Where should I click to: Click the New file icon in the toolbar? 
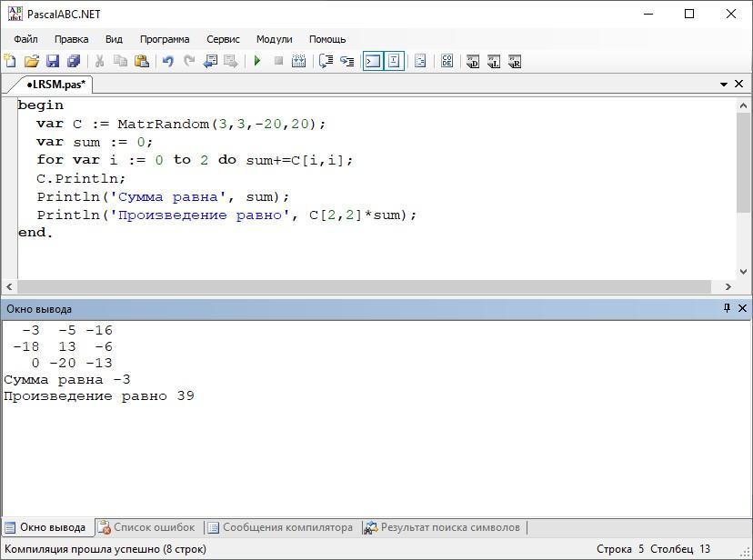pos(10,62)
